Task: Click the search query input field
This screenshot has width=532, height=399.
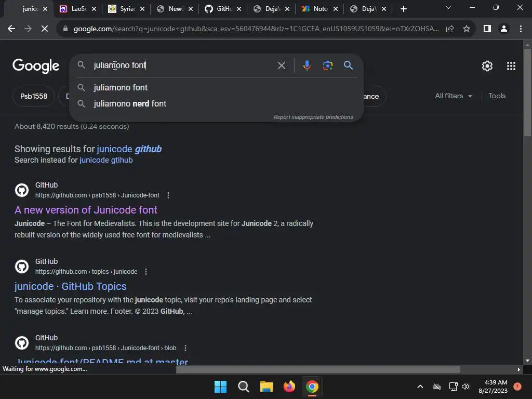Action: 183,65
